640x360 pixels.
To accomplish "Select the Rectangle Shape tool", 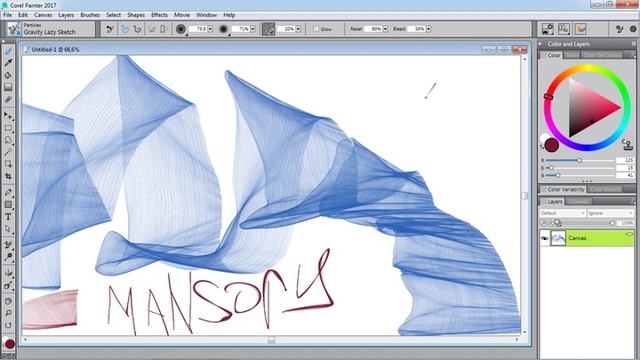I will point(8,204).
